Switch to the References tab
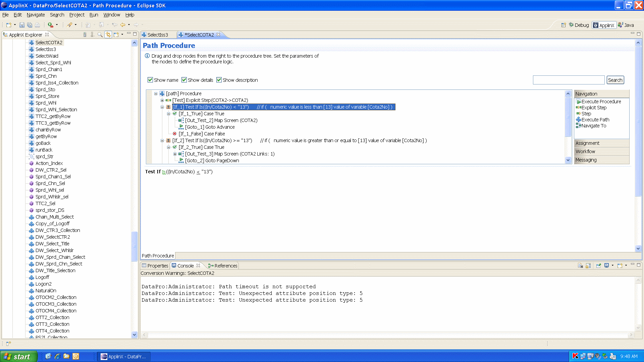The image size is (644, 362). click(x=223, y=266)
